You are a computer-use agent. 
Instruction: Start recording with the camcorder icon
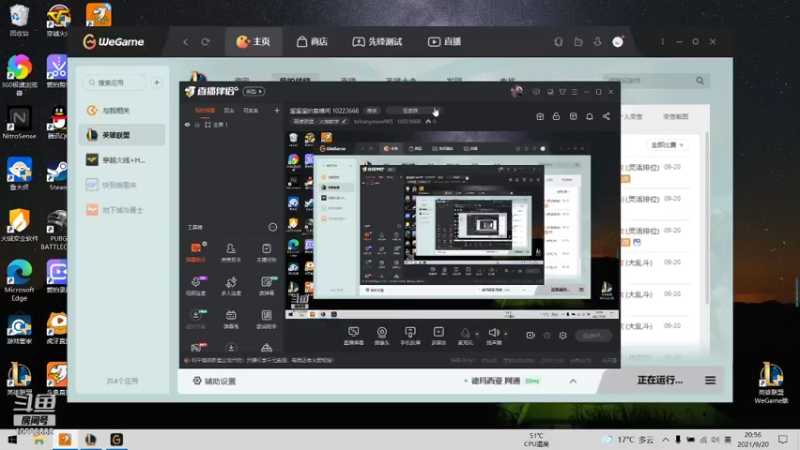click(531, 335)
